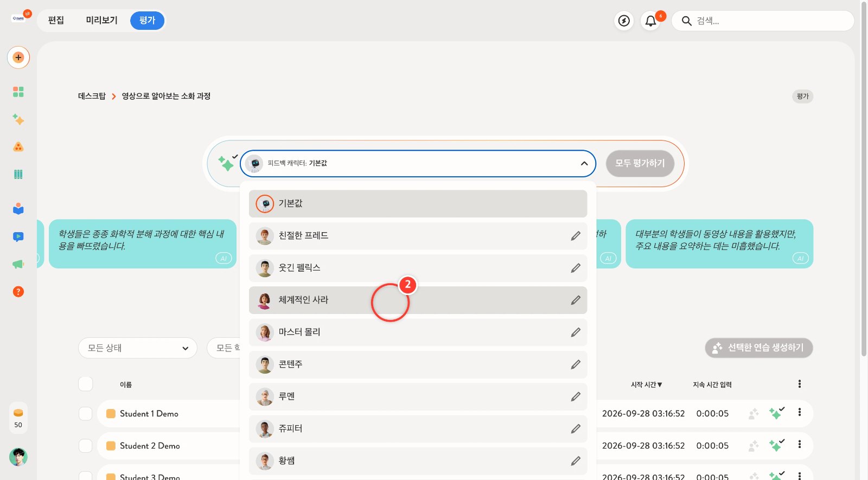Screen dimensions: 868x480
Task: Check the Student 2 Demo checkbox
Action: pos(86,446)
